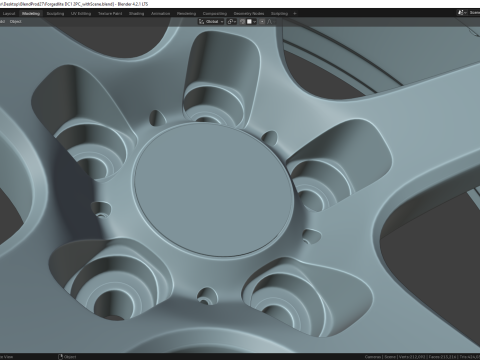Open the first Sculpting workspace tab
This screenshot has height=360, width=480.
click(55, 14)
